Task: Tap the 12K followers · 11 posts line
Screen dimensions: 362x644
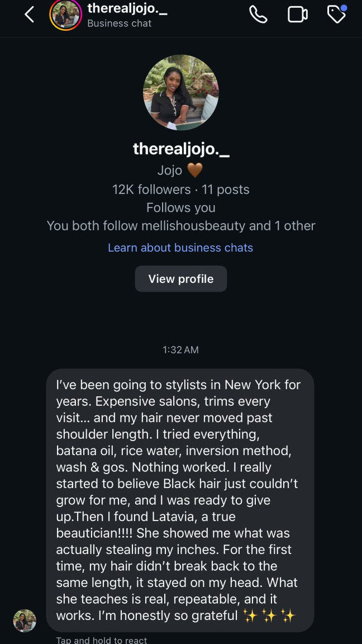Action: pyautogui.click(x=181, y=190)
